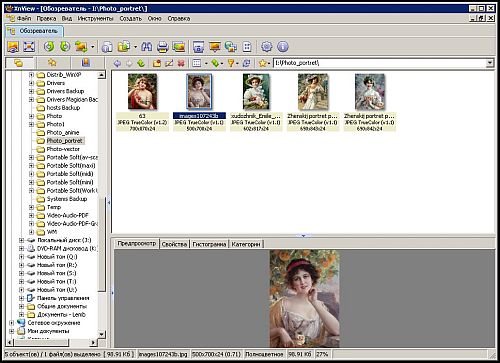Open the Файл menu
The image size is (500, 363).
tap(24, 18)
